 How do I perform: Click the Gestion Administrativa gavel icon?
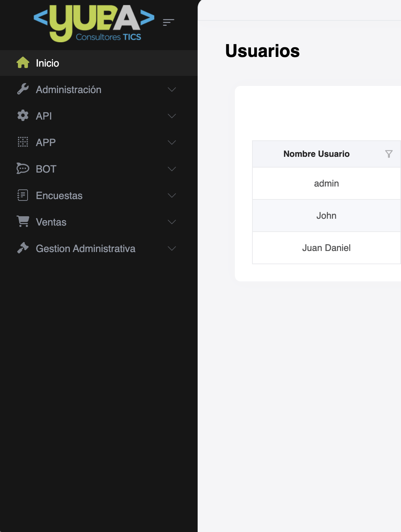click(23, 248)
